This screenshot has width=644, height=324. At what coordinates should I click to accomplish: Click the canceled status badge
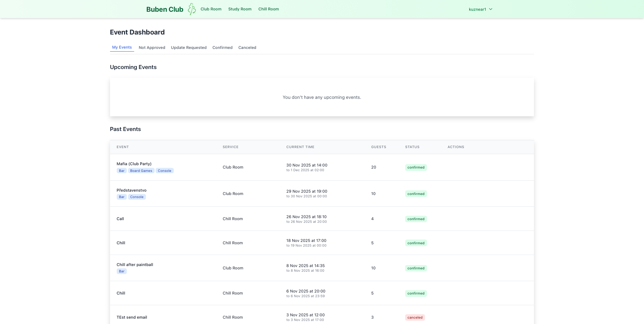[x=415, y=318]
